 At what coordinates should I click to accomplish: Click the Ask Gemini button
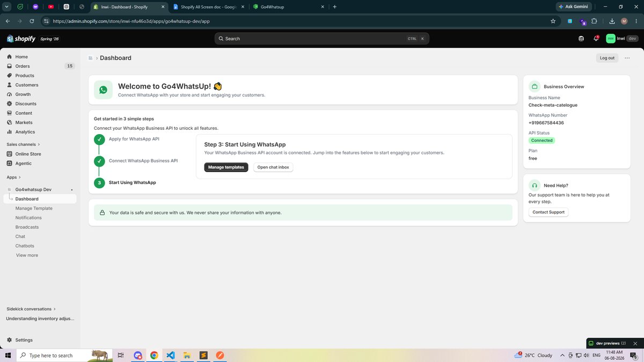574,7
